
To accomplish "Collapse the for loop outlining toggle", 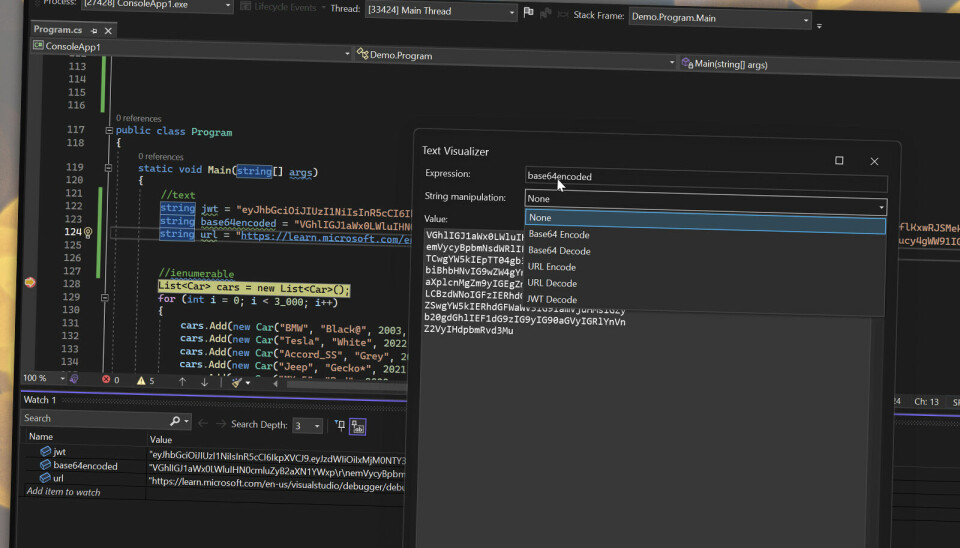I will (x=105, y=298).
